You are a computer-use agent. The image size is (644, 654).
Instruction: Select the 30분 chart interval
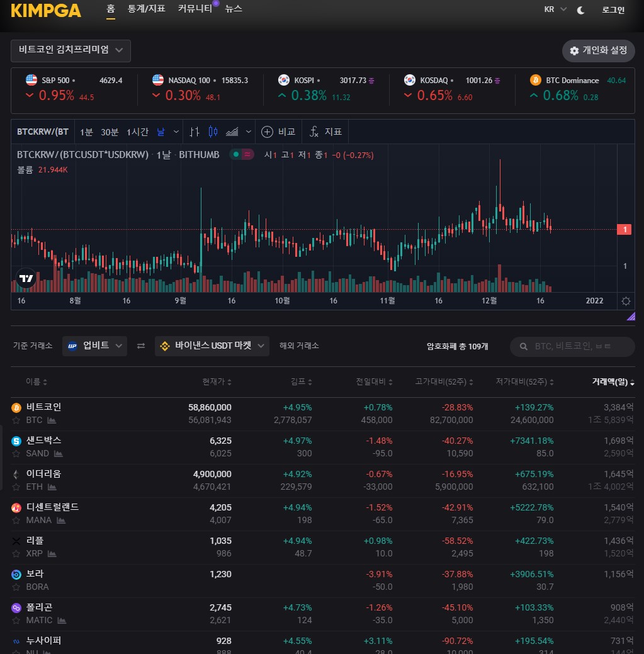pos(110,132)
